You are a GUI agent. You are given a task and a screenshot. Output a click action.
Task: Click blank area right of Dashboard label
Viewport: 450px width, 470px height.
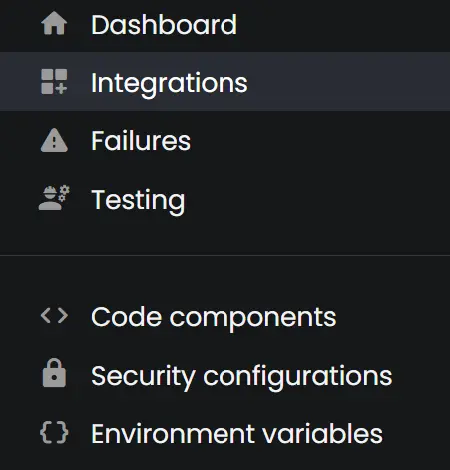coord(343,25)
